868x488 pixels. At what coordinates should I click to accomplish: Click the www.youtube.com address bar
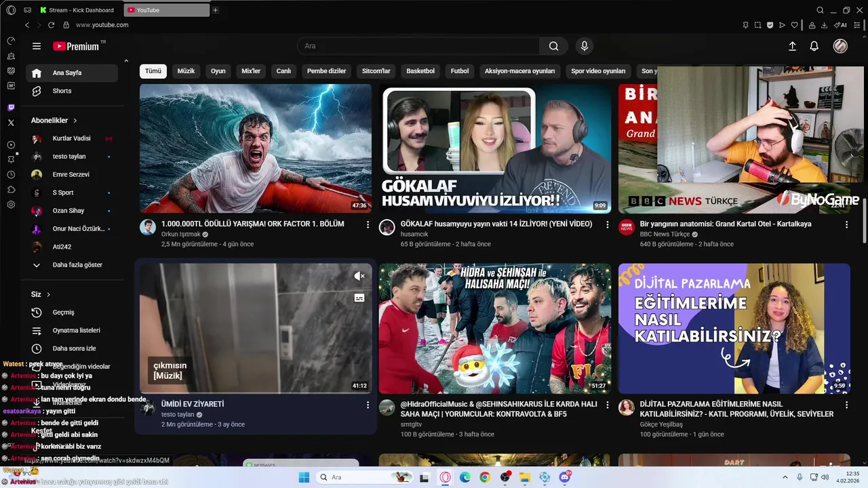click(102, 25)
